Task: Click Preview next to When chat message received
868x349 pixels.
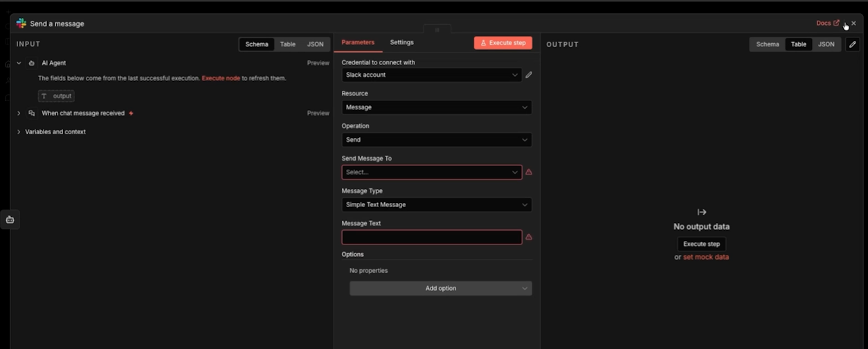Action: (318, 113)
